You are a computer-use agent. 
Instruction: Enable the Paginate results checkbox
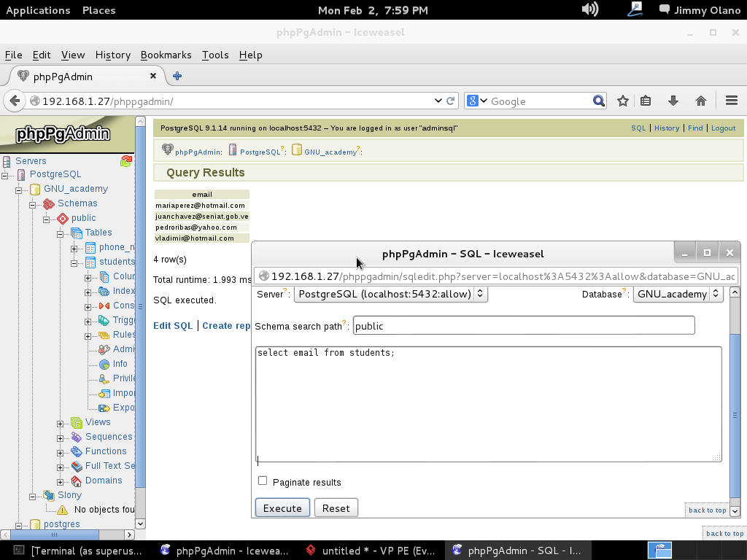263,481
